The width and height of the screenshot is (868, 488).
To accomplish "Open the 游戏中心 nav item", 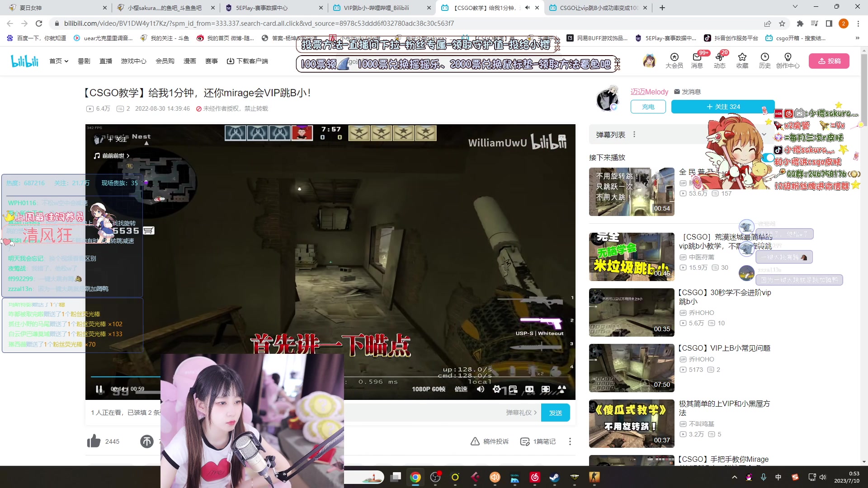I will [x=133, y=61].
